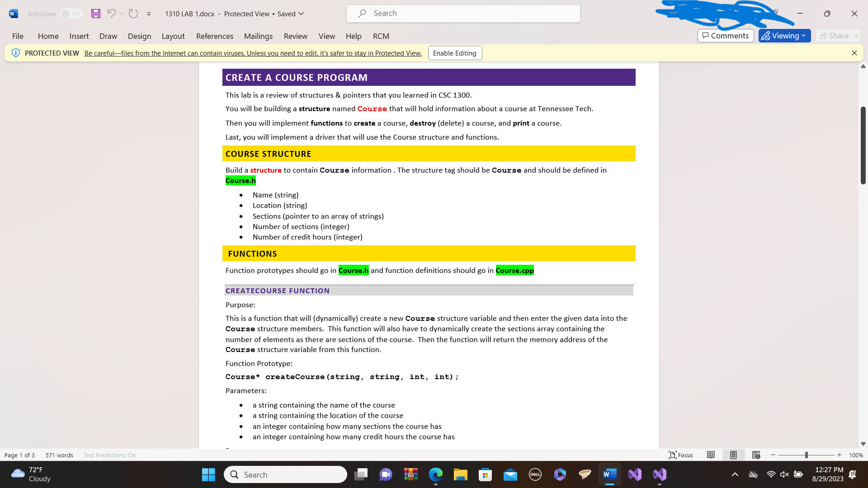
Task: Open the Comments pane
Action: (725, 36)
